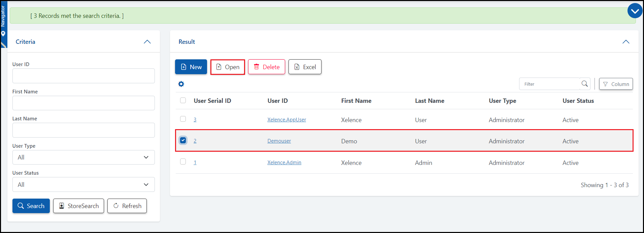Sort by User ID column header

click(277, 101)
